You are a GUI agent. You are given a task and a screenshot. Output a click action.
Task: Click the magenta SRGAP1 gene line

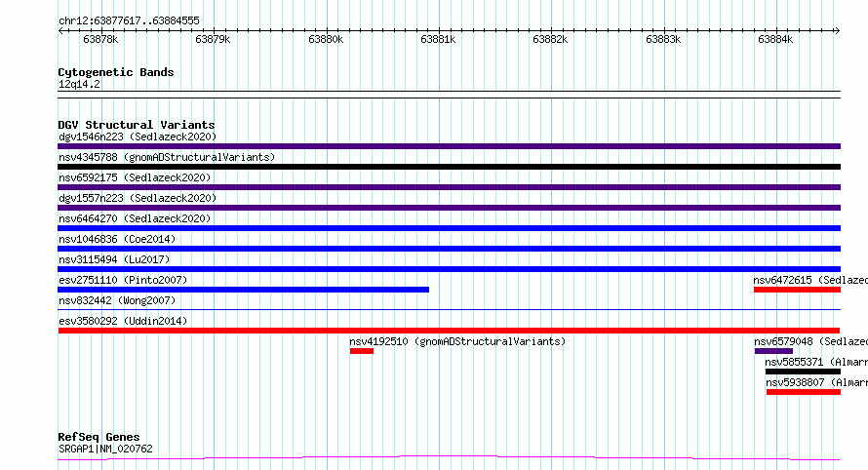(x=449, y=458)
